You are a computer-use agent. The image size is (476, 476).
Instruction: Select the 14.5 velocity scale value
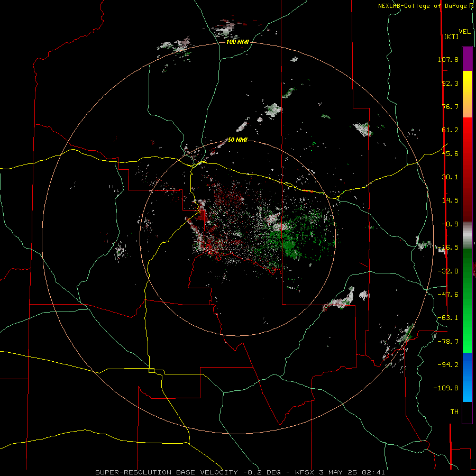tap(450, 200)
